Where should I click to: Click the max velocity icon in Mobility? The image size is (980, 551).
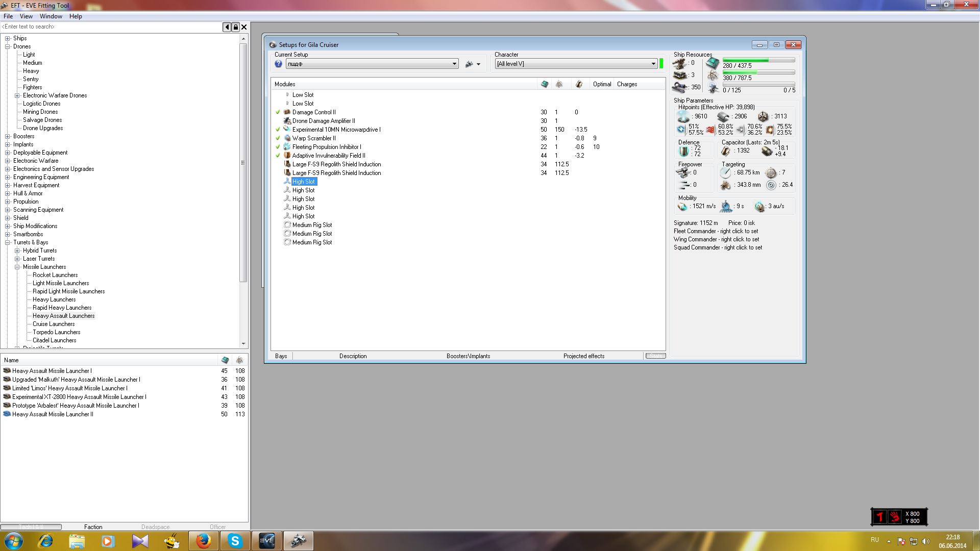682,207
